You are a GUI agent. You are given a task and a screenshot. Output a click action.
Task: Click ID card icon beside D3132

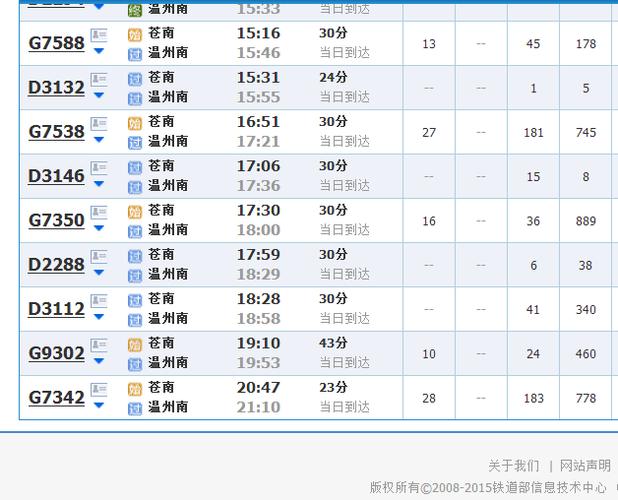99,80
